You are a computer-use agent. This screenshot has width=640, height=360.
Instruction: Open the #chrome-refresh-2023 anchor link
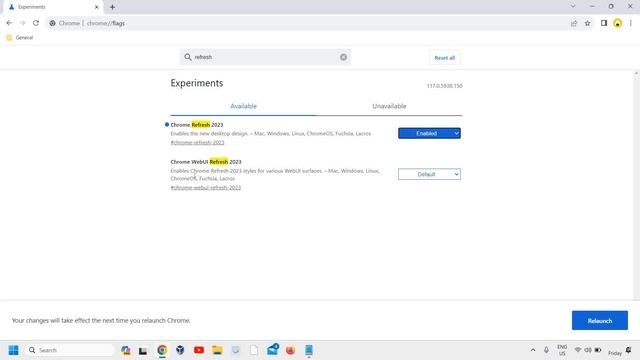point(197,142)
